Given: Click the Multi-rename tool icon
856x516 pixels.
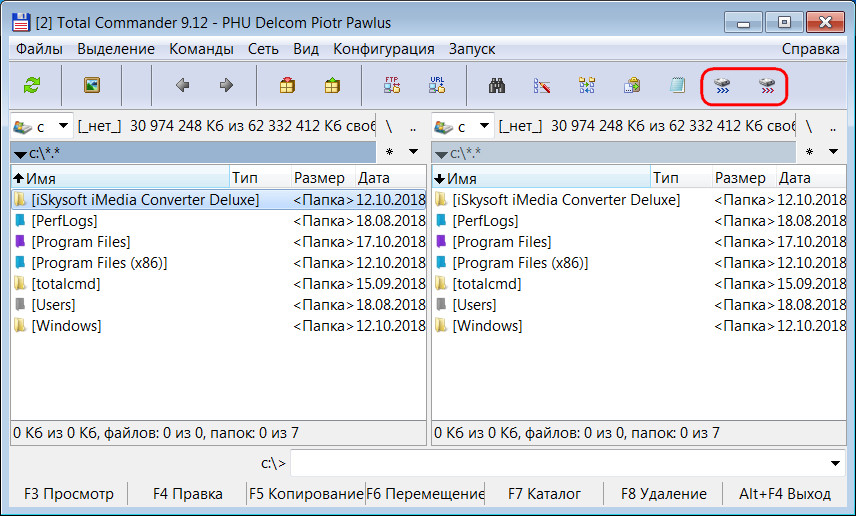Looking at the screenshot, I should coord(542,85).
